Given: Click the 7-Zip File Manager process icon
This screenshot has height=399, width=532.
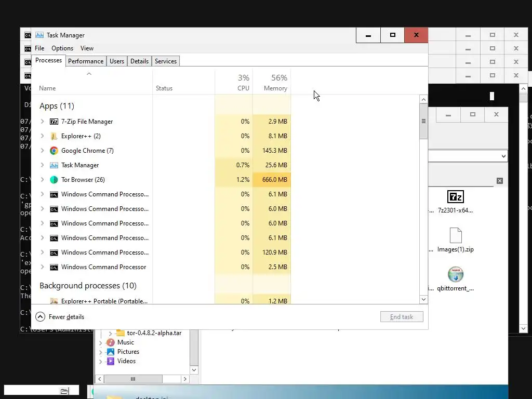Looking at the screenshot, I should pos(54,122).
